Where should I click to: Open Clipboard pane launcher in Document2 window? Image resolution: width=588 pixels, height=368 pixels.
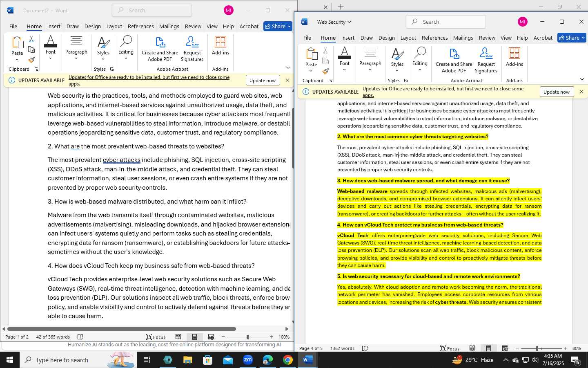click(x=36, y=69)
